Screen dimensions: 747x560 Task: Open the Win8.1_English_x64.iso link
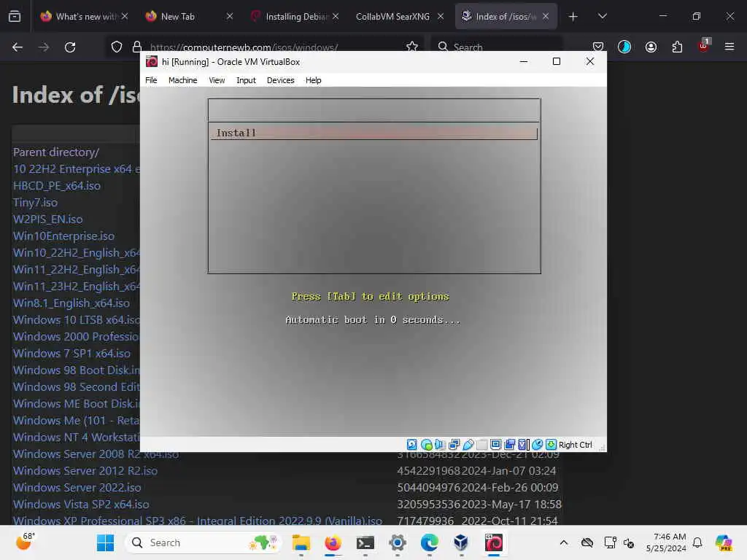point(71,303)
